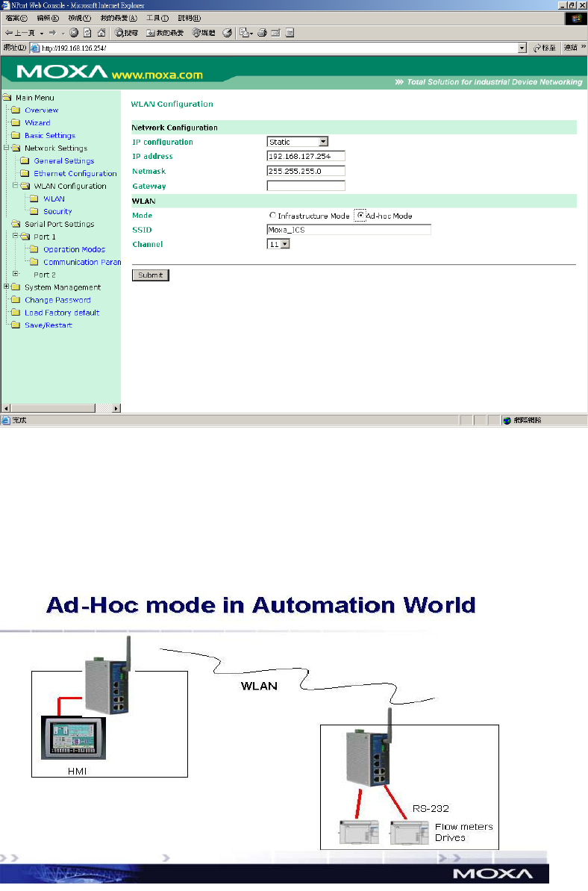Click the folder icon beside Wizard
The width and height of the screenshot is (588, 891).
(16, 122)
